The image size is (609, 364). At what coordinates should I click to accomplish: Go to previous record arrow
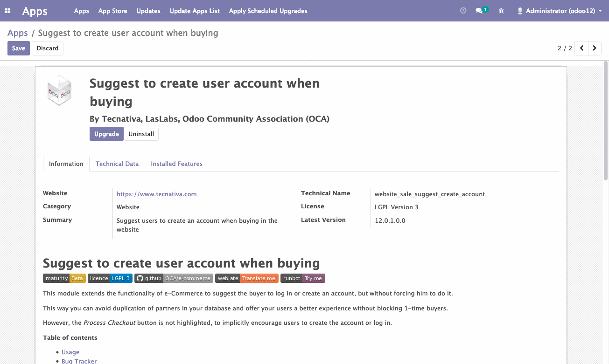[x=581, y=48]
